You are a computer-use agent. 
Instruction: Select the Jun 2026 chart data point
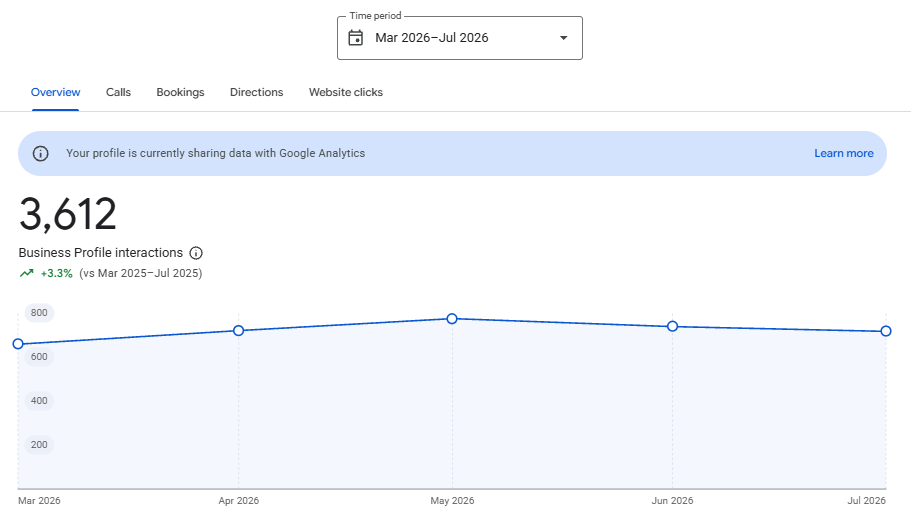[672, 326]
